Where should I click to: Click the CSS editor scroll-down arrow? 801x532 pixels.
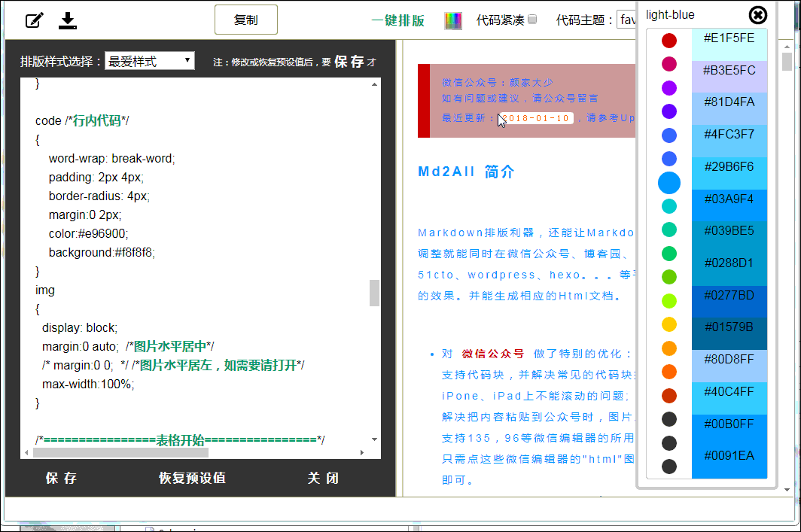(374, 439)
